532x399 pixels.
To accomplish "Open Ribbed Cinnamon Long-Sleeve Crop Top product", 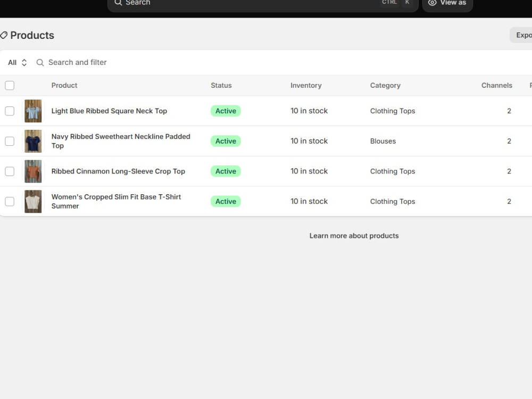I will 118,171.
